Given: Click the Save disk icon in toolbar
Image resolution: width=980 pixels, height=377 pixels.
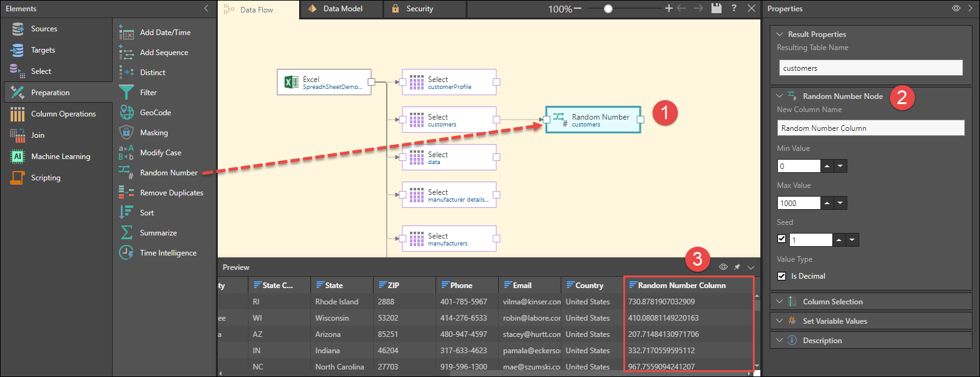Looking at the screenshot, I should [717, 9].
